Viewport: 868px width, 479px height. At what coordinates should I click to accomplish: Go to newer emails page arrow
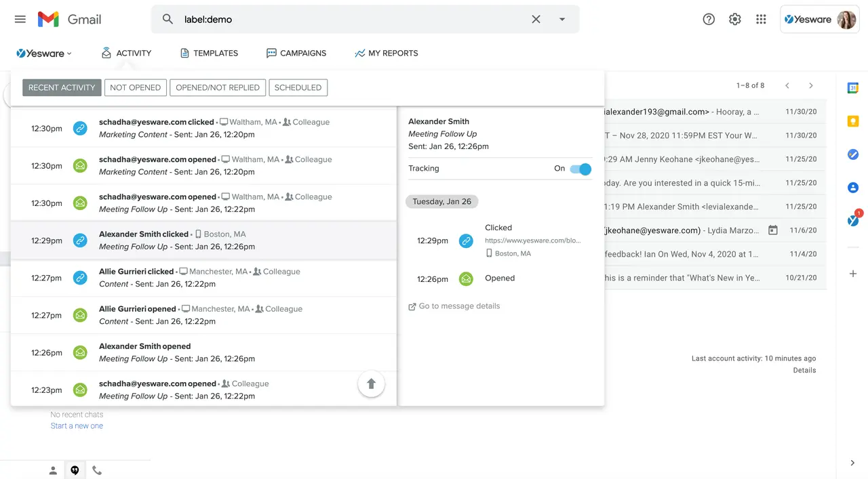[787, 85]
